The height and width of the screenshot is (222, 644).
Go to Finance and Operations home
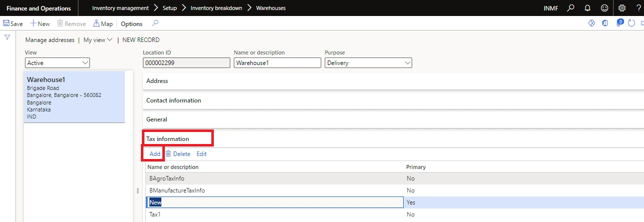pos(38,8)
